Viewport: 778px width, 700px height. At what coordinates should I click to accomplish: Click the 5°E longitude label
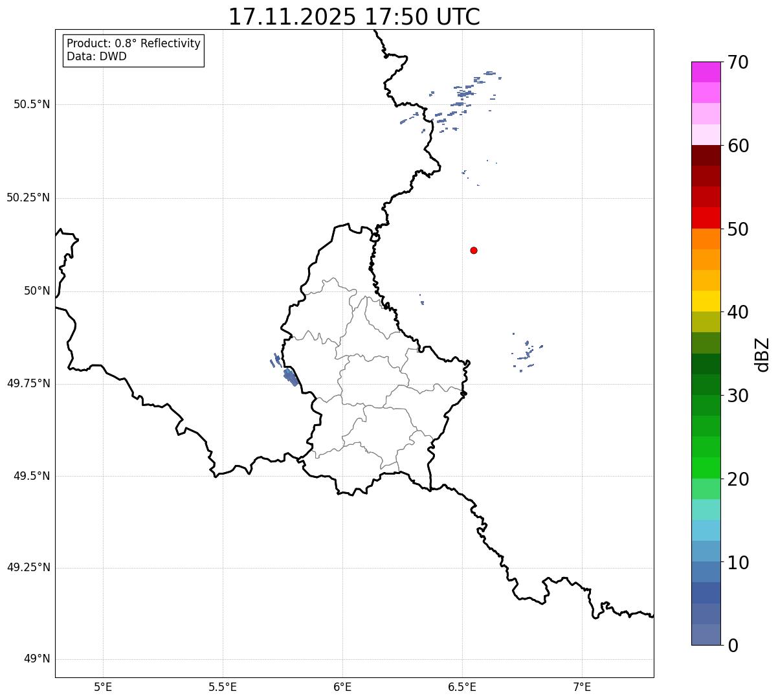pos(103,686)
